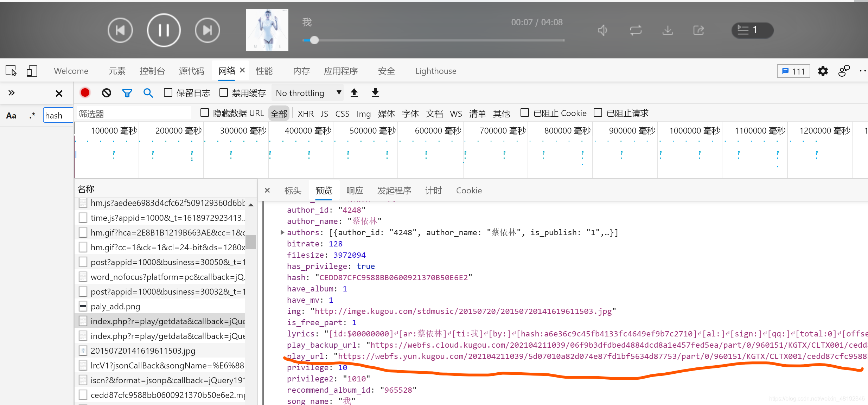Enable the 禁用缓存 checkbox

[x=224, y=92]
